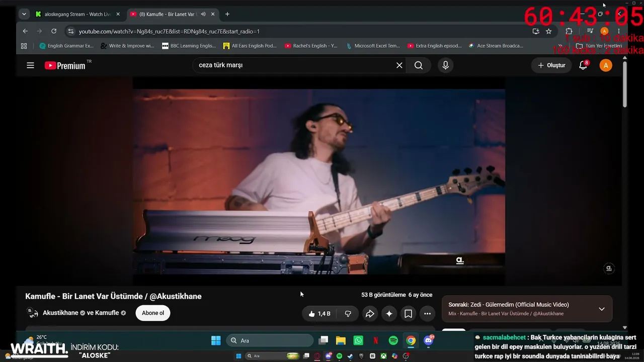Open Task View on the taskbar

click(324, 340)
